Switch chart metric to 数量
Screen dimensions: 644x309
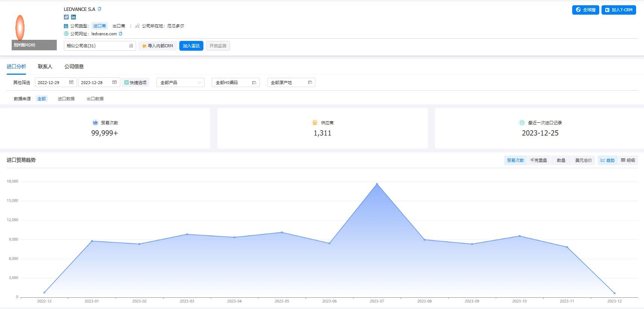pyautogui.click(x=561, y=160)
